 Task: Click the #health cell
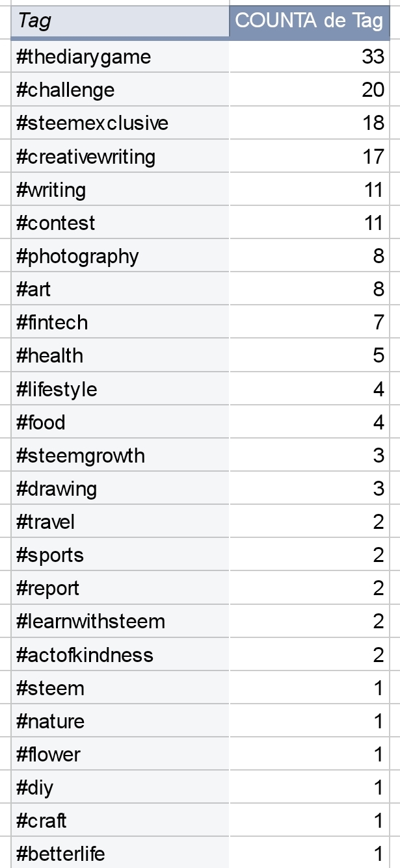120,356
